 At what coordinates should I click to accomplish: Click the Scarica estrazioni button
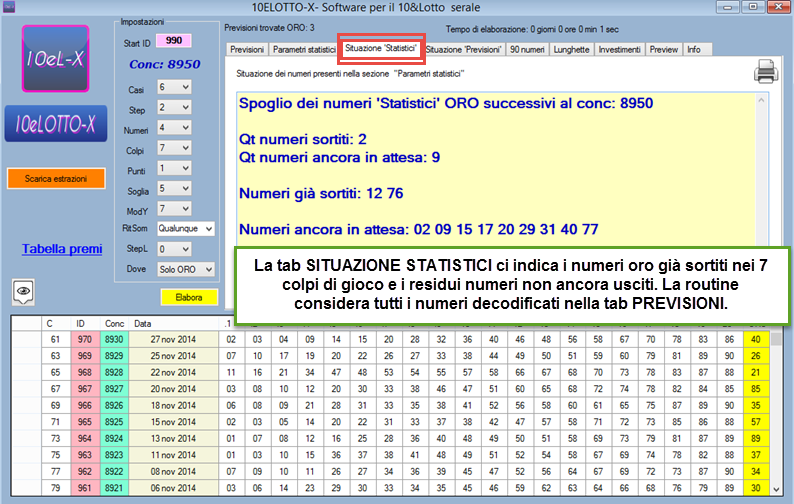[x=56, y=179]
